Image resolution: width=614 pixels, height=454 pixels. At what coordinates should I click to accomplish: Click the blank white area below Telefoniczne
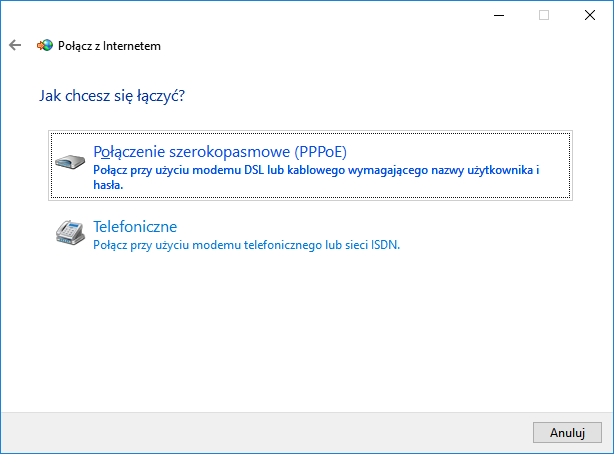click(x=300, y=330)
